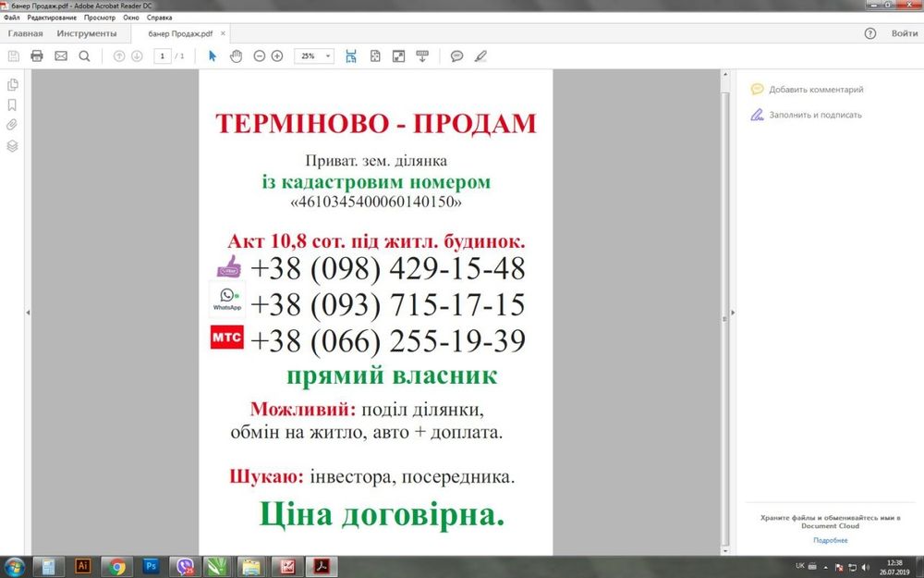Open the Windows Start button
This screenshot has height=578, width=924.
[14, 567]
